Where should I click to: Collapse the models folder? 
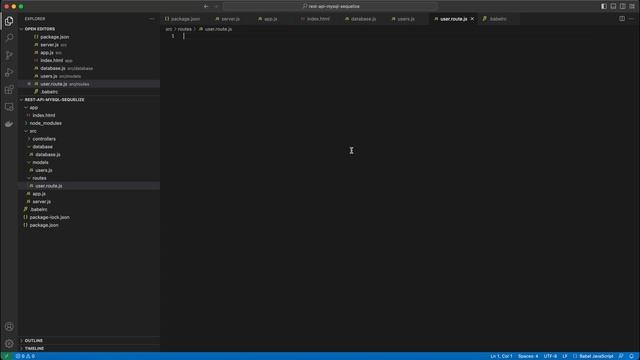(40, 162)
